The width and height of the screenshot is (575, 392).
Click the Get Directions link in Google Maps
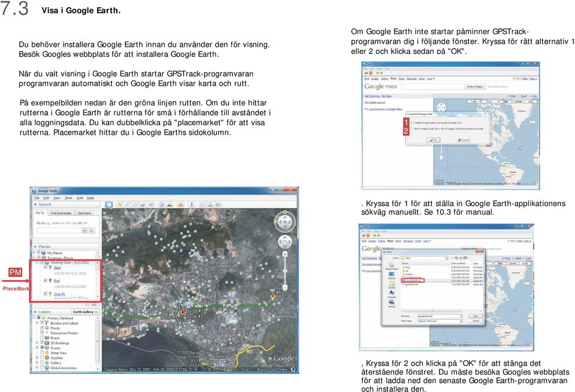click(x=372, y=96)
